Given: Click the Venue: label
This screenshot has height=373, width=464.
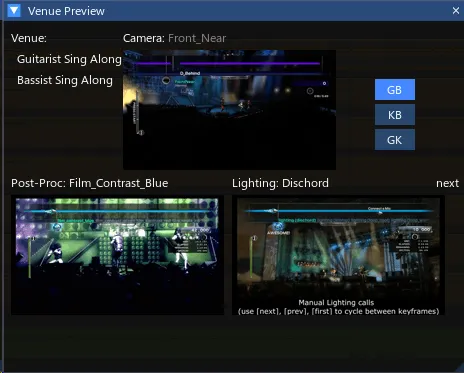Looking at the screenshot, I should tap(29, 38).
